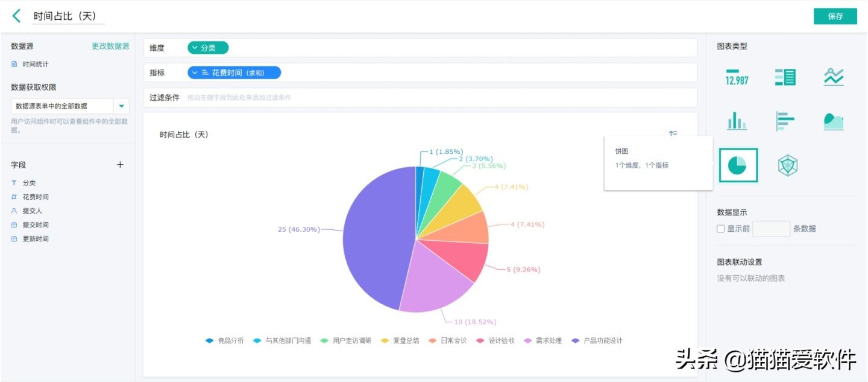This screenshot has width=868, height=382.
Task: Select the KPI number card chart type
Action: (x=737, y=77)
